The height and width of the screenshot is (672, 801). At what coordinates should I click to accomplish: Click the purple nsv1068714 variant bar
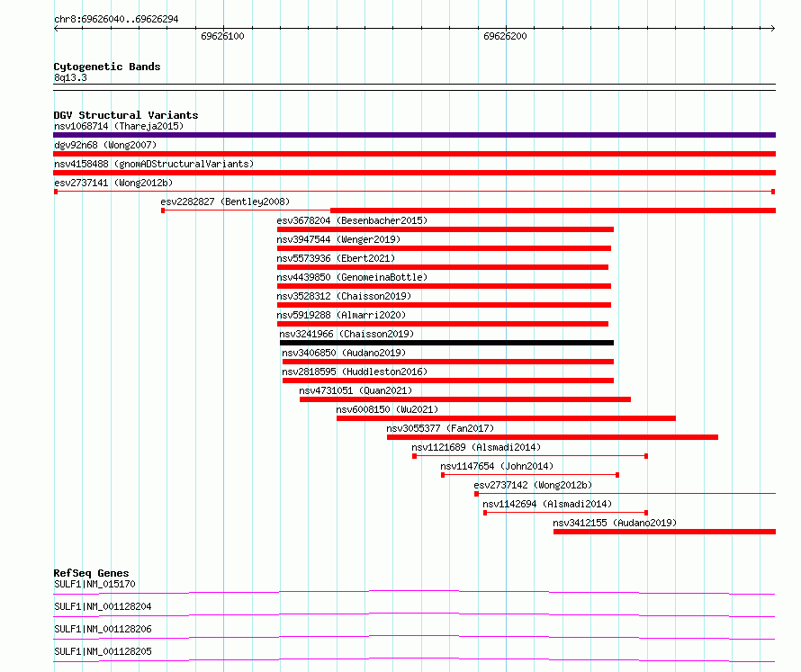point(414,135)
